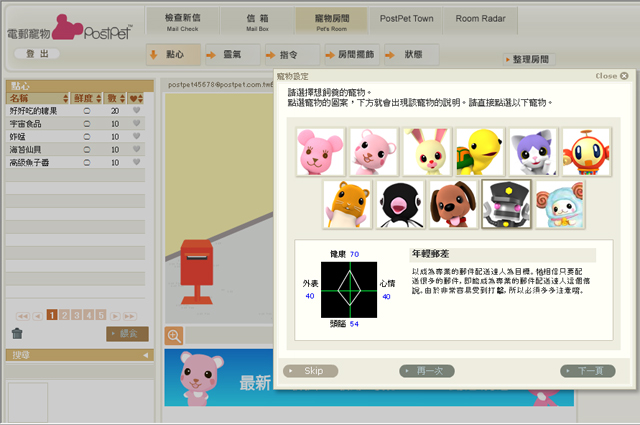The width and height of the screenshot is (640, 425).
Task: Open the PostPet Town tab
Action: point(406,20)
